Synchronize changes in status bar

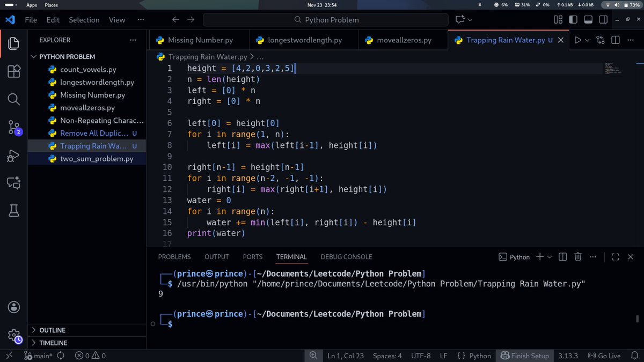point(60,356)
